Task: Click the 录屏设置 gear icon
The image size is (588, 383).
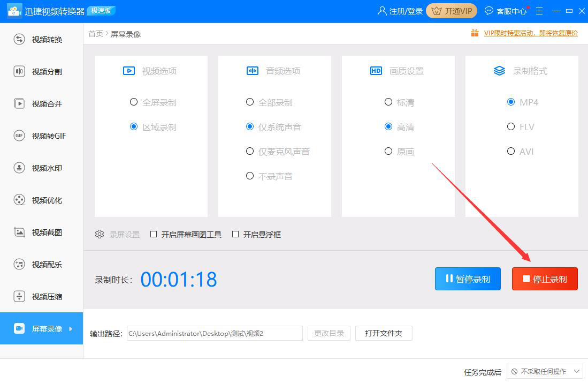Action: point(100,234)
